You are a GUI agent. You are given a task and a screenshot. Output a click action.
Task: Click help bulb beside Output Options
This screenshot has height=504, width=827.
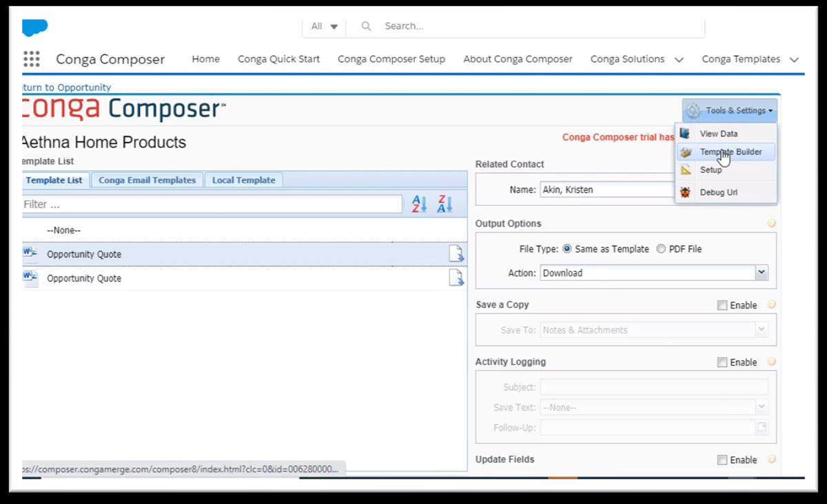click(772, 223)
